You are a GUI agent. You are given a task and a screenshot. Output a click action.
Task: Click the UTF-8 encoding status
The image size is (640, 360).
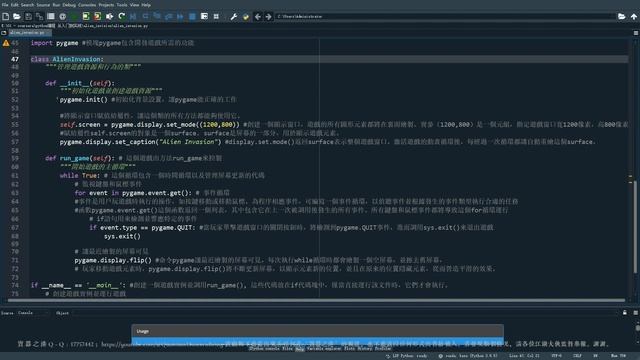556,356
